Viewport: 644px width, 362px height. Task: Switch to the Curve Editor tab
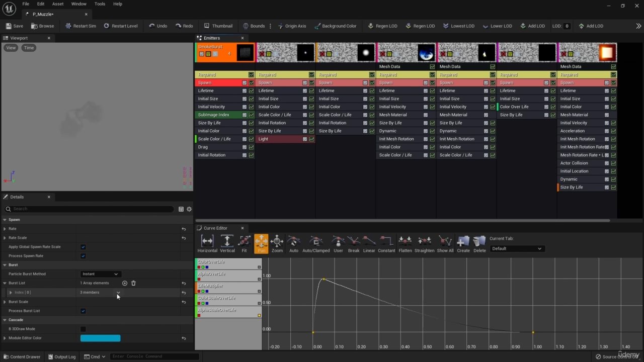click(215, 228)
